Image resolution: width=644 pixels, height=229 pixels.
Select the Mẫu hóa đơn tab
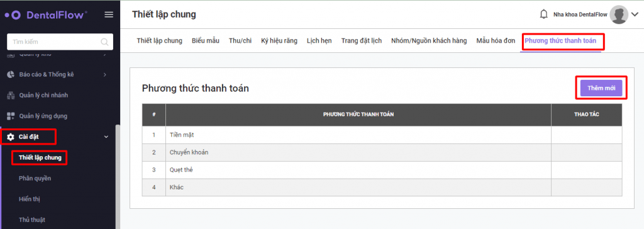[496, 41]
